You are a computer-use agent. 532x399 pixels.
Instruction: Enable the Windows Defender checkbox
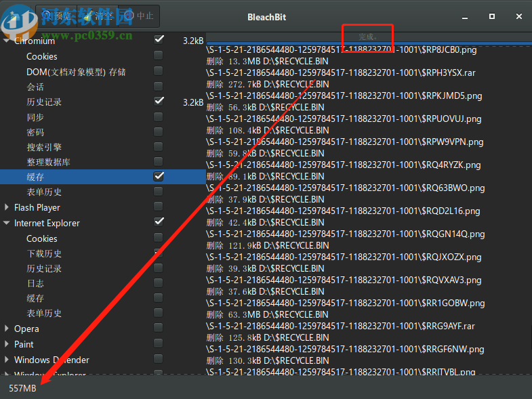click(158, 358)
